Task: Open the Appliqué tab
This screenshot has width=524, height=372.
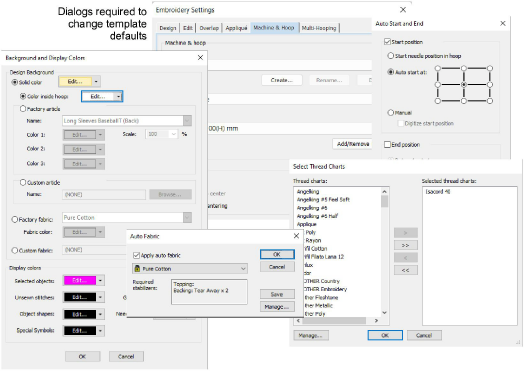Action: tap(236, 28)
